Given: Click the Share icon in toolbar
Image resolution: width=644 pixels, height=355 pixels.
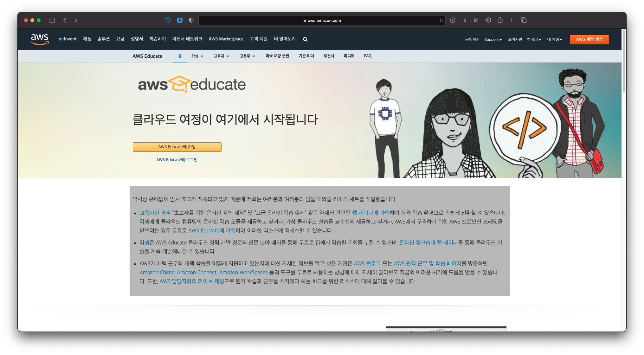Looking at the screenshot, I should [500, 20].
